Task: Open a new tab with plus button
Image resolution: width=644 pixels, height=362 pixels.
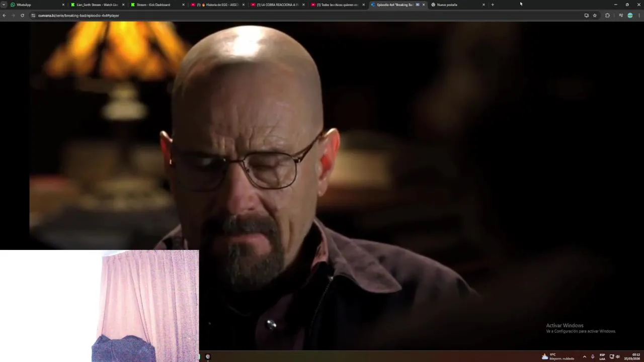Action: pos(493,5)
